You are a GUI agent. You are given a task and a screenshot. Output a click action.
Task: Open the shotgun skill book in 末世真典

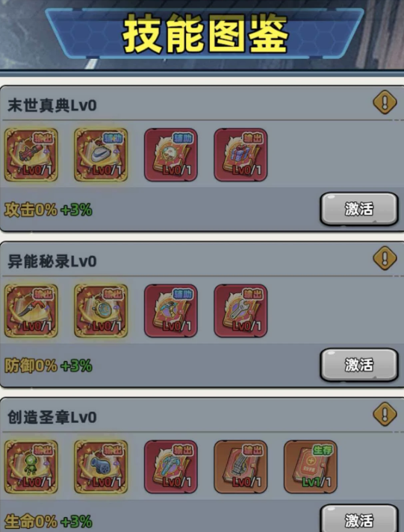(x=31, y=154)
